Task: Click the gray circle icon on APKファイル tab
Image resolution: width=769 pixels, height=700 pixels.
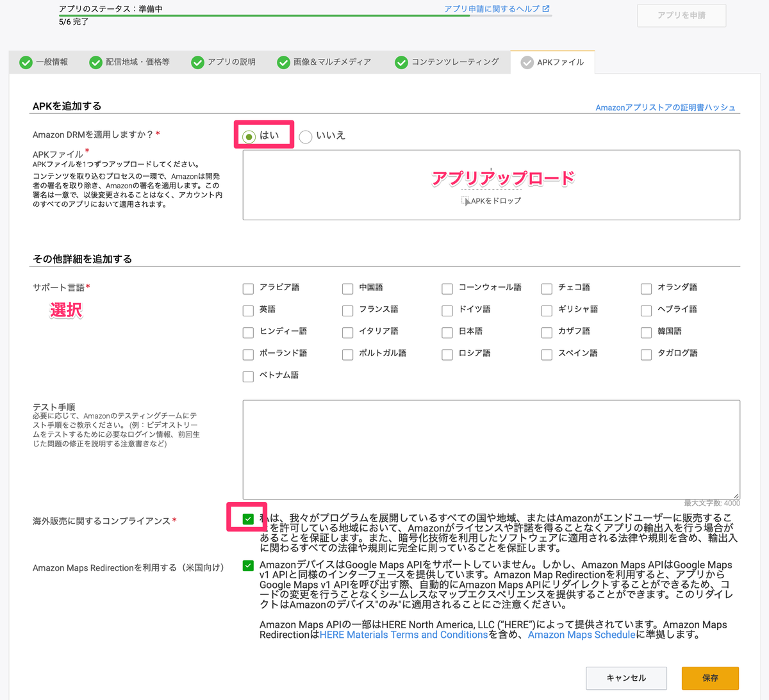Action: (527, 62)
